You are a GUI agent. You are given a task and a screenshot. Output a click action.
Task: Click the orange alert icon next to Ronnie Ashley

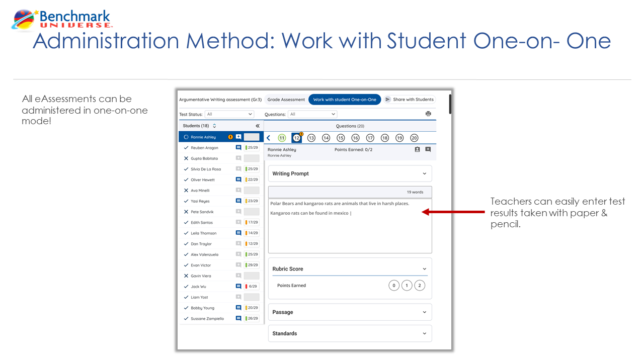point(230,137)
